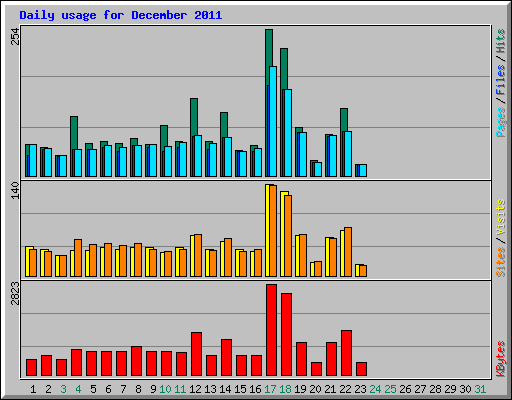Click the red KBytes bar for day 20
The width and height of the screenshot is (512, 400).
[316, 369]
